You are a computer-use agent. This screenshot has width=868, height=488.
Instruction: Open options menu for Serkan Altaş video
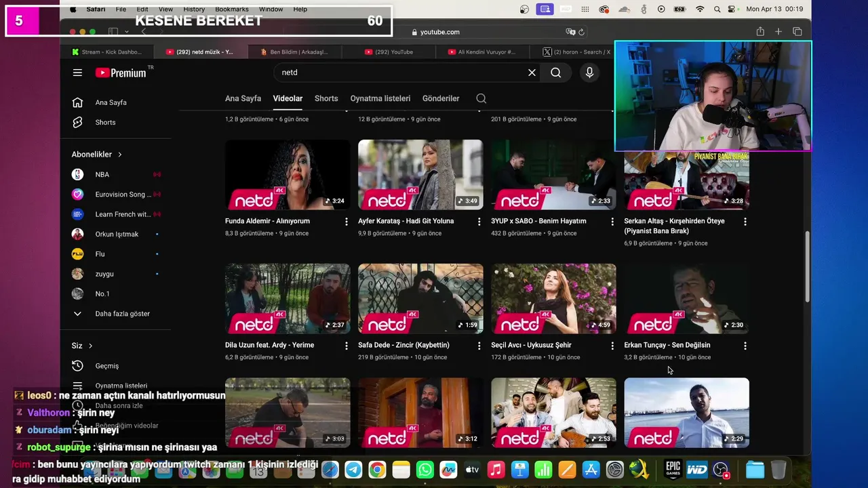pyautogui.click(x=745, y=222)
